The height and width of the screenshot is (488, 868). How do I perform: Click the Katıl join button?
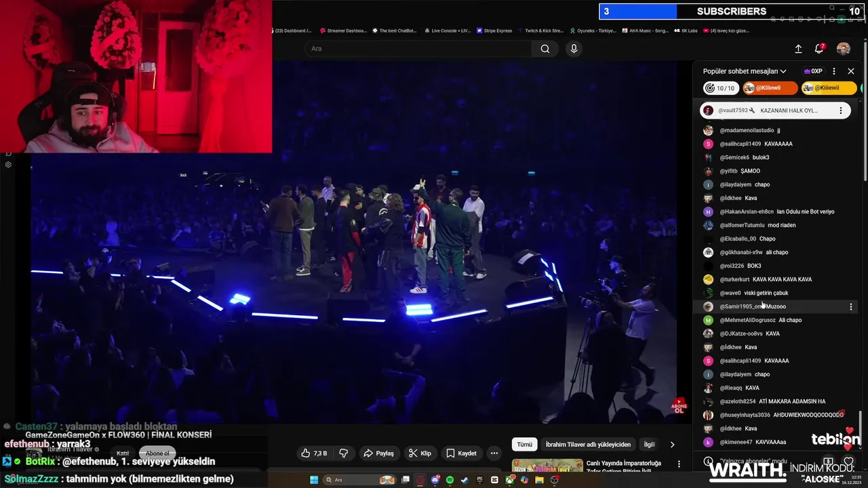[123, 453]
